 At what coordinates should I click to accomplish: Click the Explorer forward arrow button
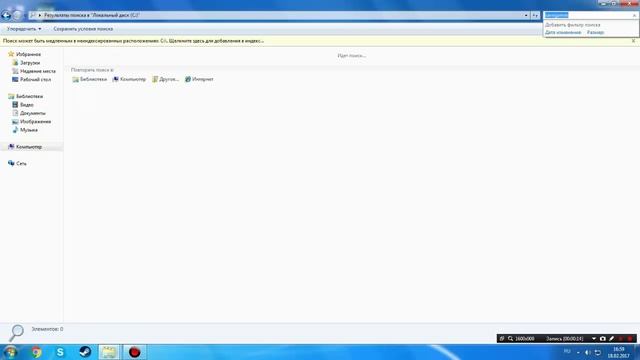tap(17, 16)
